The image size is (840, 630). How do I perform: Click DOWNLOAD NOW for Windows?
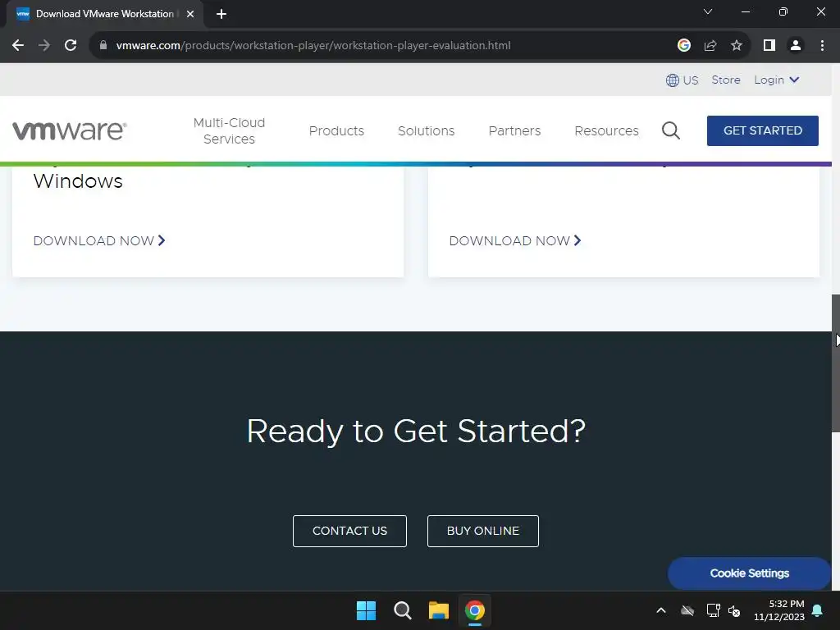99,241
